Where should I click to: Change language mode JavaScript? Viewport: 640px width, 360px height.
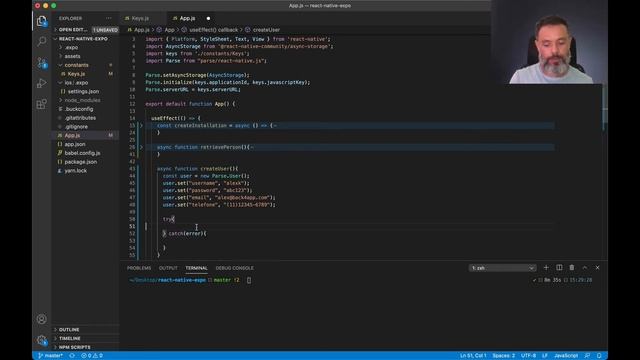[566, 356]
